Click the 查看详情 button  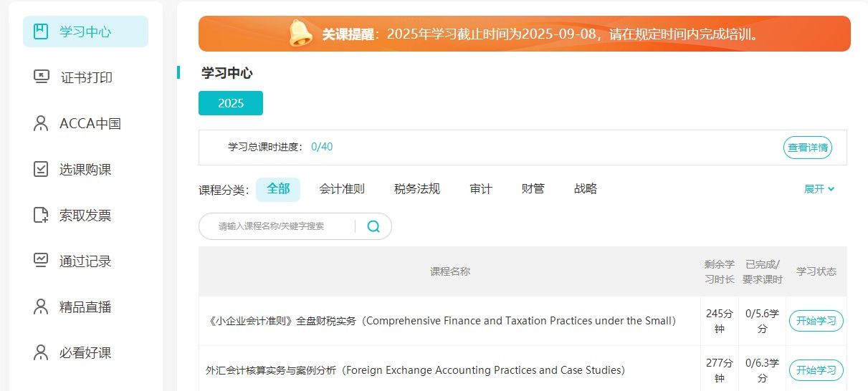808,148
